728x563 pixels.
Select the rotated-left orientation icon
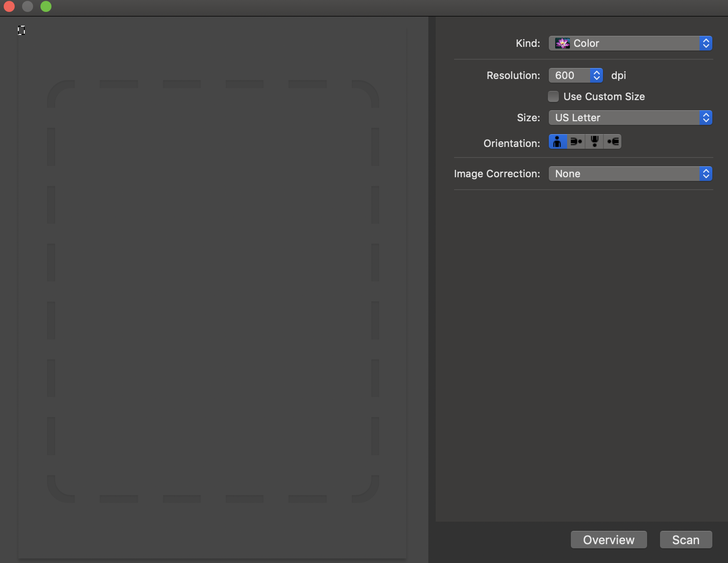(576, 141)
